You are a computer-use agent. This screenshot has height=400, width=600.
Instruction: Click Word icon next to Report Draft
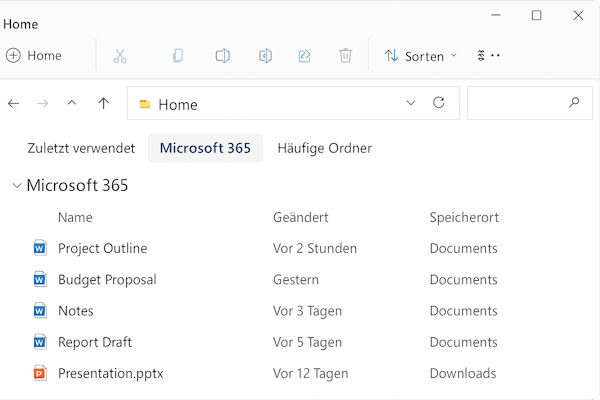click(40, 341)
